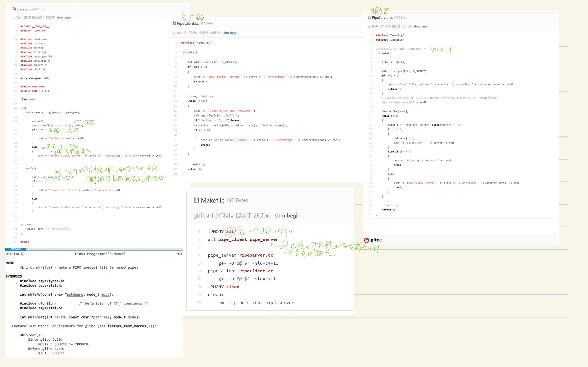The width and height of the screenshot is (588, 367).
Task: Click the underlined 'dirfd' in mkfifoat signature
Action: click(60, 317)
